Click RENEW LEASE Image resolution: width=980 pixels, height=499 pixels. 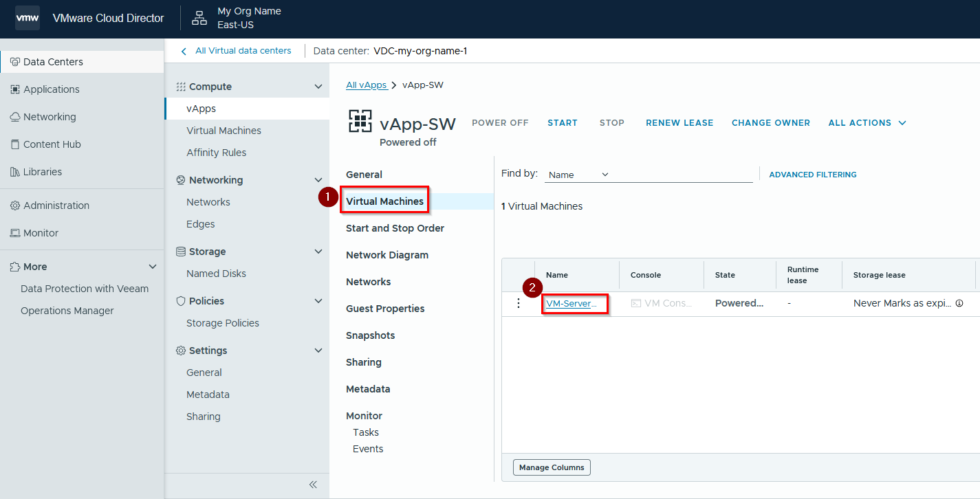[679, 123]
